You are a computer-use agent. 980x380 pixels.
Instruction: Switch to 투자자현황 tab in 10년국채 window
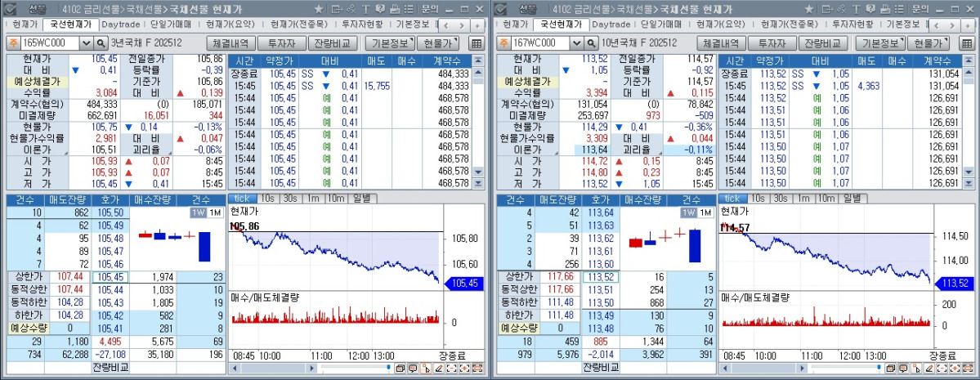pyautogui.click(x=853, y=25)
